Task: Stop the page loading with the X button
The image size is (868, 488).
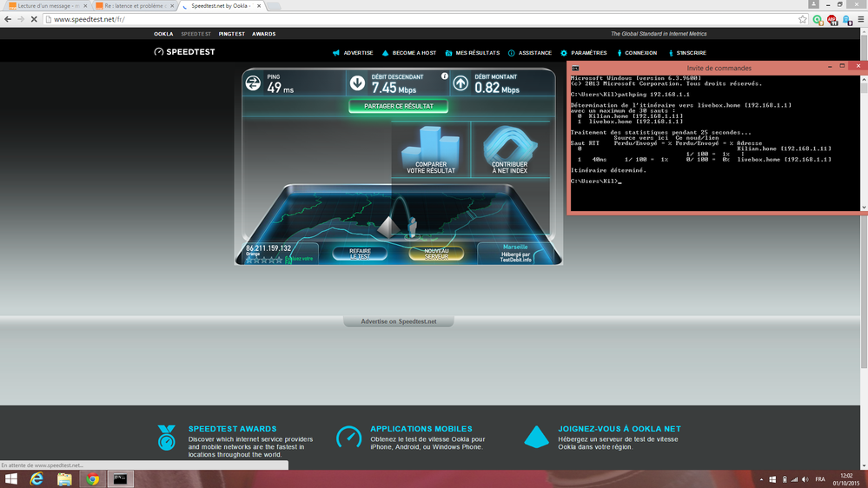Action: point(34,19)
